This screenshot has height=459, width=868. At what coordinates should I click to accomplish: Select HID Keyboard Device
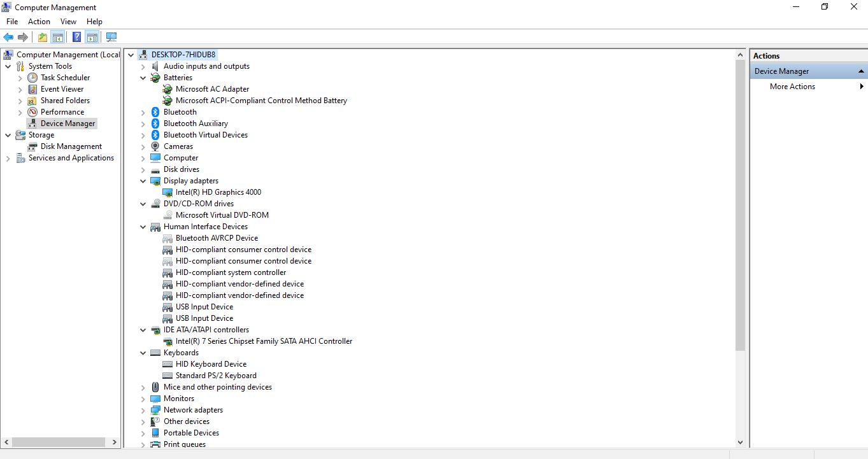click(x=211, y=364)
